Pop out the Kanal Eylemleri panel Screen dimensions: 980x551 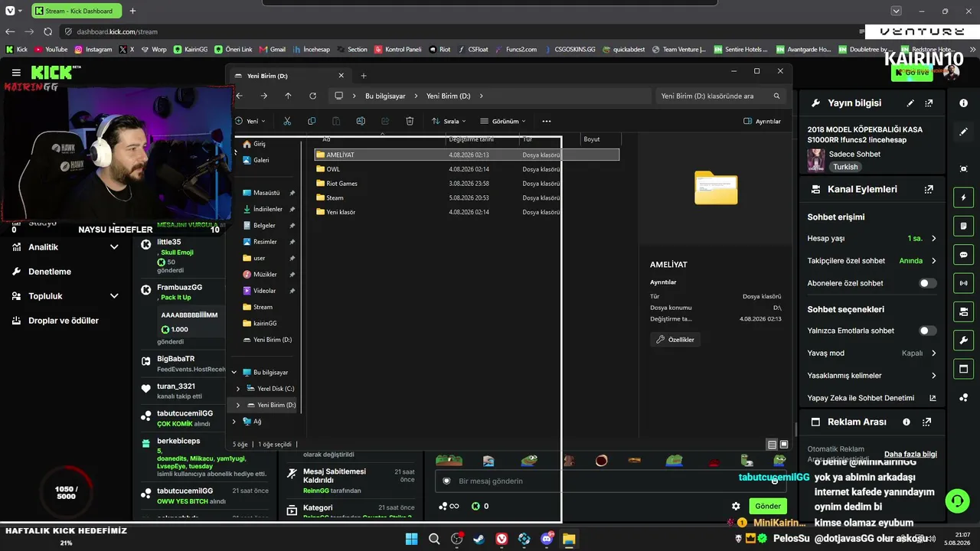pyautogui.click(x=929, y=189)
